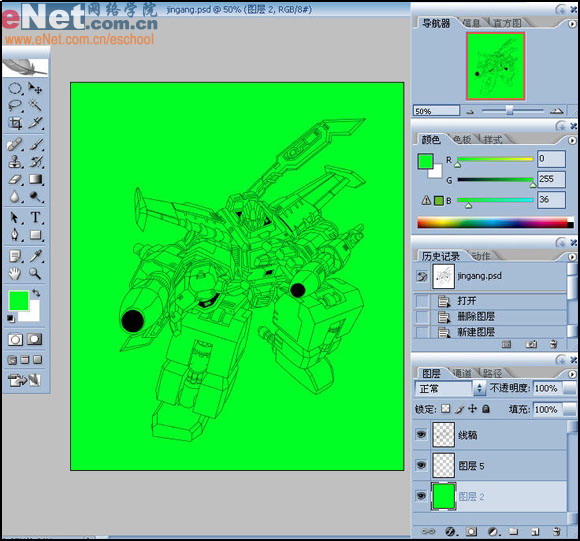Swap foreground and background colors

tap(36, 293)
